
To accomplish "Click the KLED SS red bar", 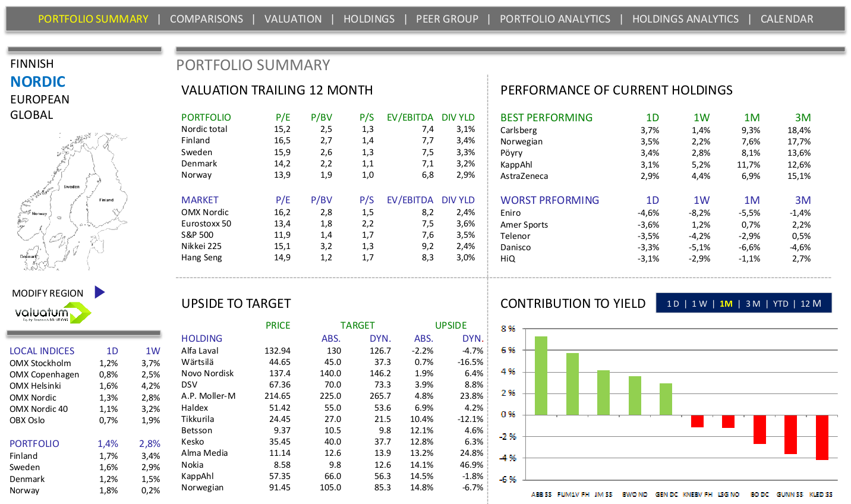I will point(822,437).
